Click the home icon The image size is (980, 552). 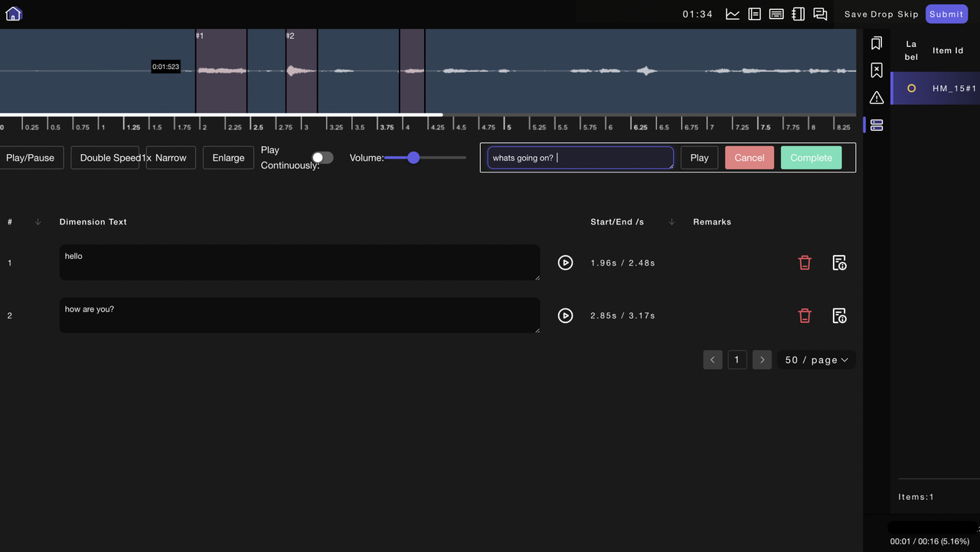[x=13, y=14]
